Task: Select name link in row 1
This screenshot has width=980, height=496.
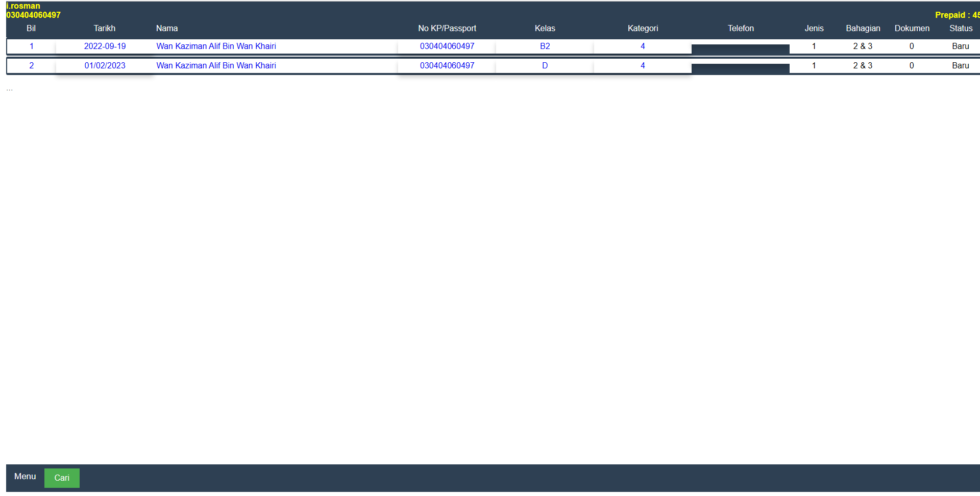Action: (x=216, y=46)
